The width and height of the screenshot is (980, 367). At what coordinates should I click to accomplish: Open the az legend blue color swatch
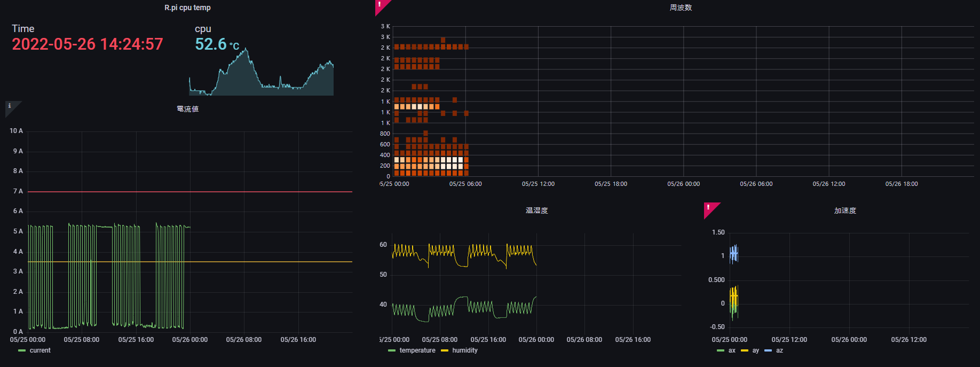point(768,350)
